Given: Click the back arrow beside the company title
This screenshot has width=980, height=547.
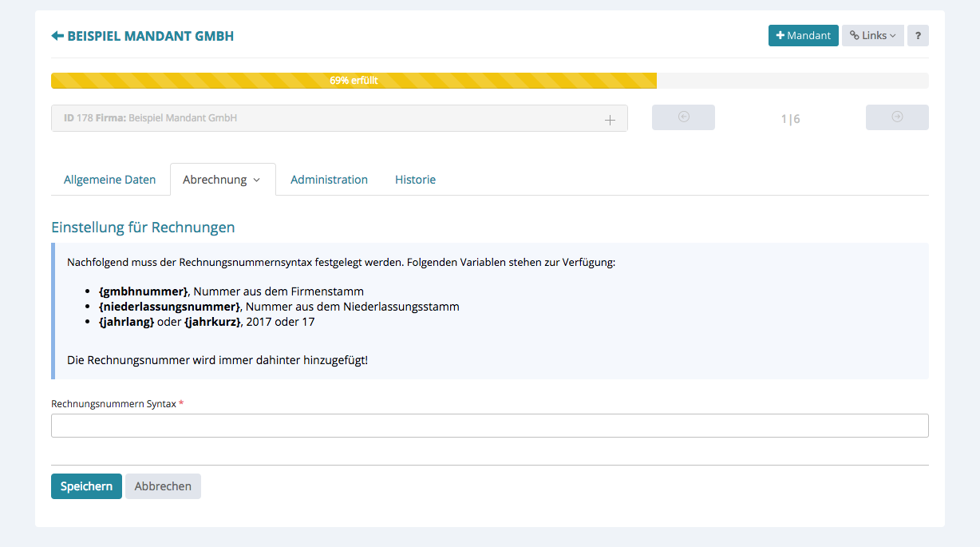Looking at the screenshot, I should tap(57, 36).
